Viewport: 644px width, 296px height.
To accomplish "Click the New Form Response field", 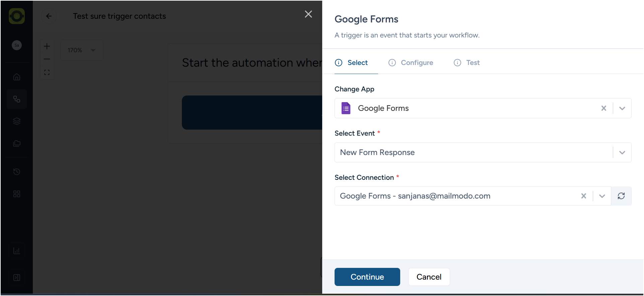I will tap(483, 152).
